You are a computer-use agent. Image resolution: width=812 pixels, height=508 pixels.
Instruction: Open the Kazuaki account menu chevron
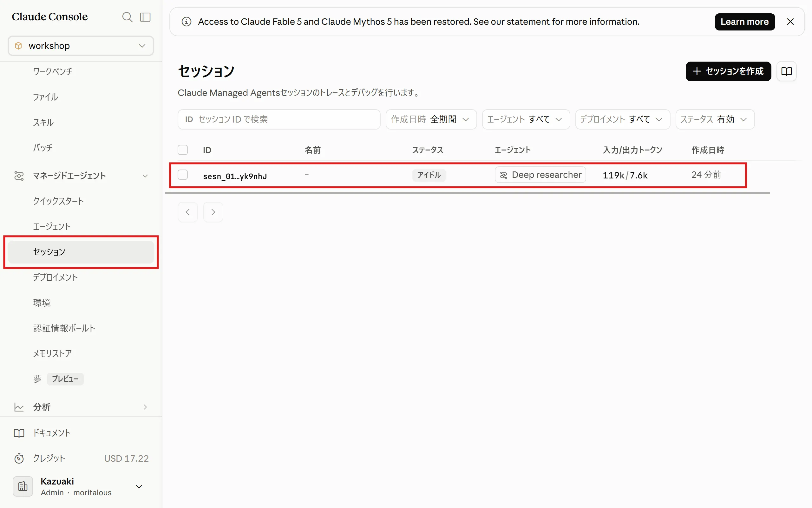coord(139,486)
